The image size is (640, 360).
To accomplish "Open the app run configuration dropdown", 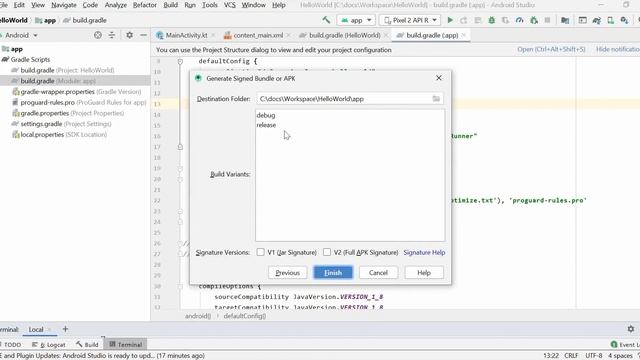I will pos(356,20).
